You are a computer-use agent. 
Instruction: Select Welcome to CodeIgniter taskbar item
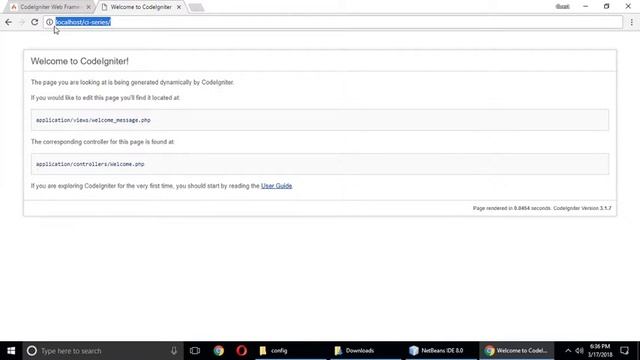tap(516, 351)
